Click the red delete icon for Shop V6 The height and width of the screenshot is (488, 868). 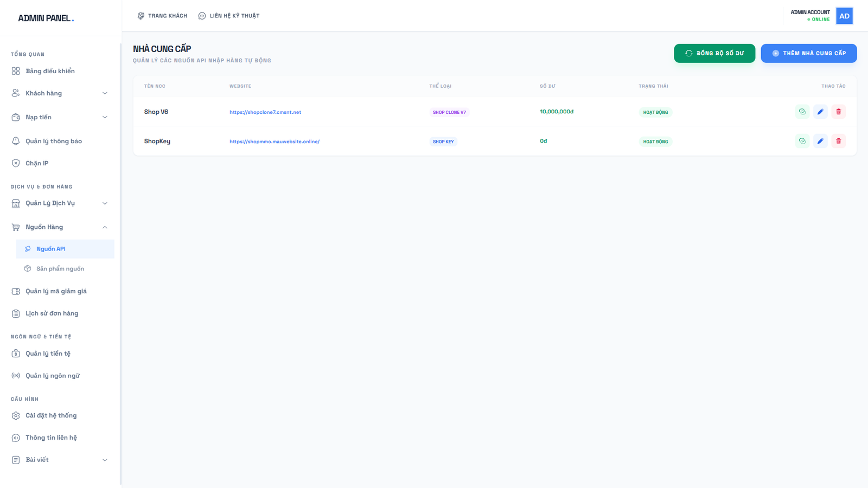(x=838, y=112)
